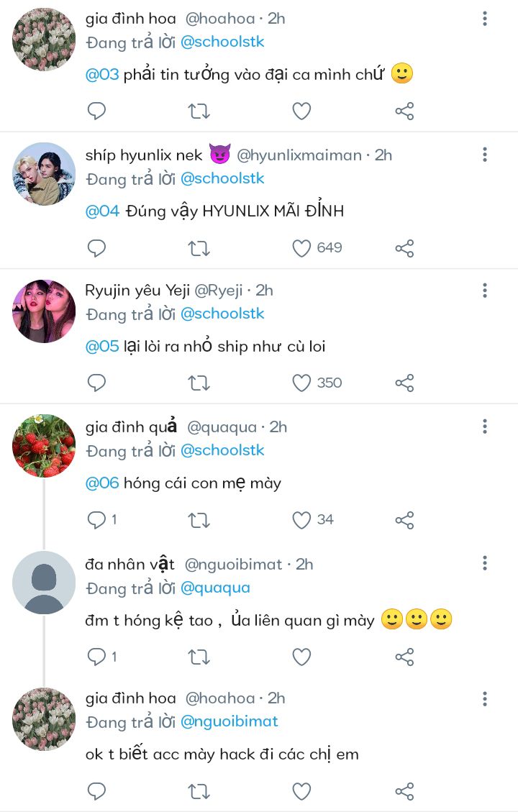Viewport: 518px width, 812px height.
Task: Like the tweet with 649 likes
Action: (301, 248)
